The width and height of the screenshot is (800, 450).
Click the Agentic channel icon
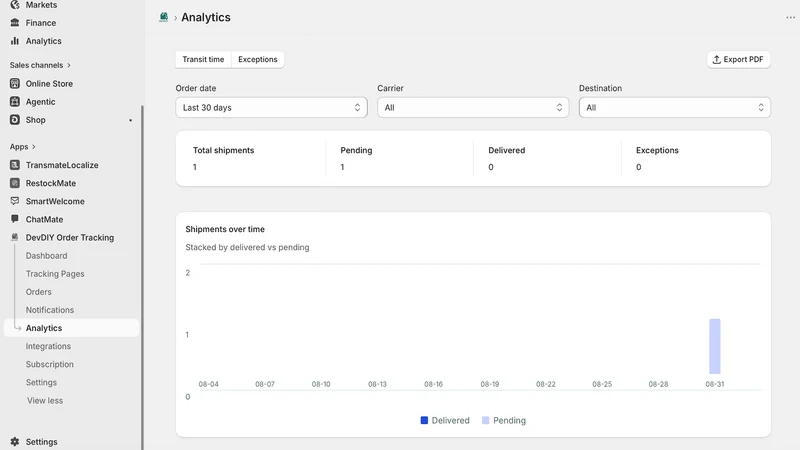pyautogui.click(x=15, y=102)
